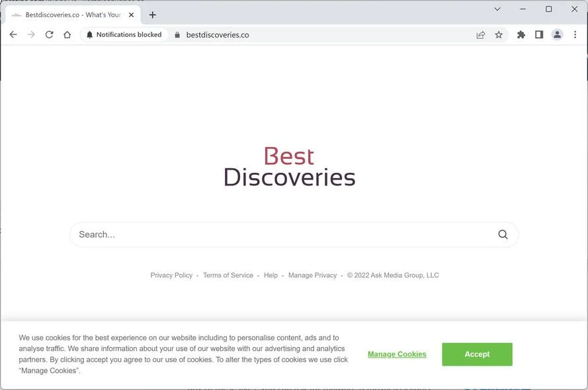The image size is (588, 390).
Task: Click the magnifier search icon
Action: [503, 234]
